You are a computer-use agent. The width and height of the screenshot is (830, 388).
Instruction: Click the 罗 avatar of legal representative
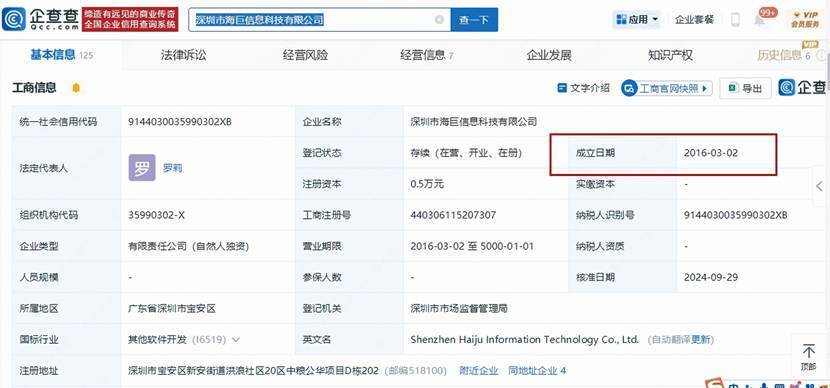click(x=142, y=168)
